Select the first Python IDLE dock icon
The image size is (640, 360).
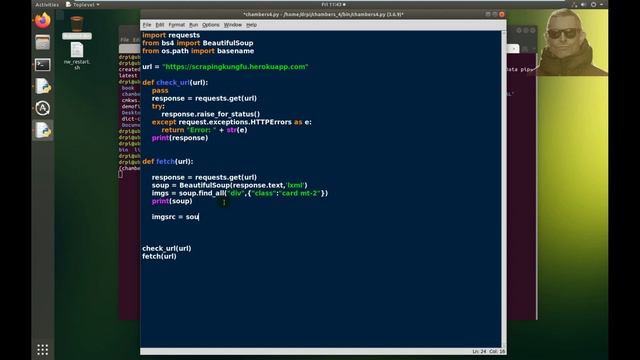[42, 86]
